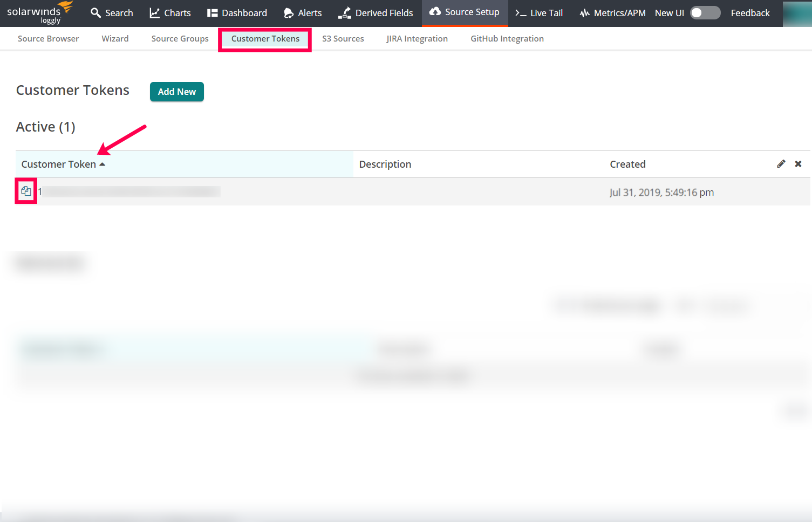The image size is (812, 522).
Task: Open the Alerts page
Action: [303, 13]
